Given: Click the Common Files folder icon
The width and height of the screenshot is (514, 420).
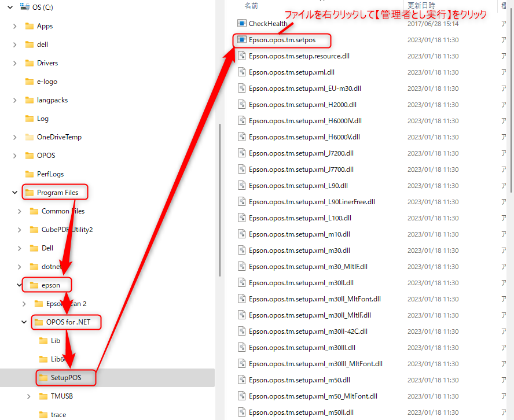Looking at the screenshot, I should (34, 211).
